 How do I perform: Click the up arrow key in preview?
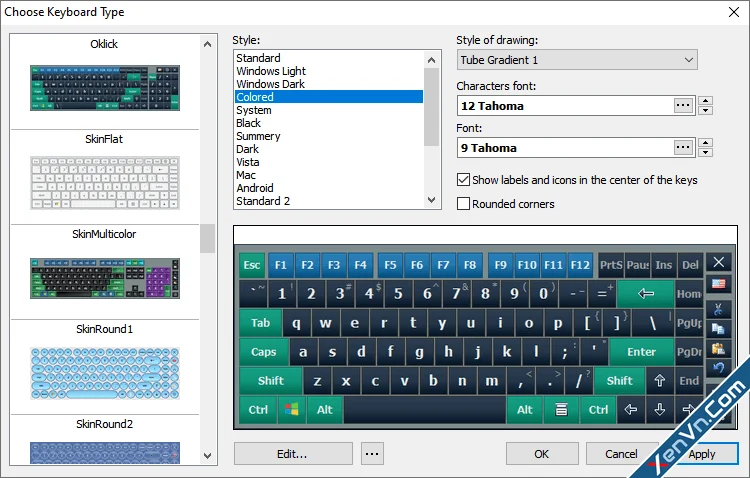660,381
